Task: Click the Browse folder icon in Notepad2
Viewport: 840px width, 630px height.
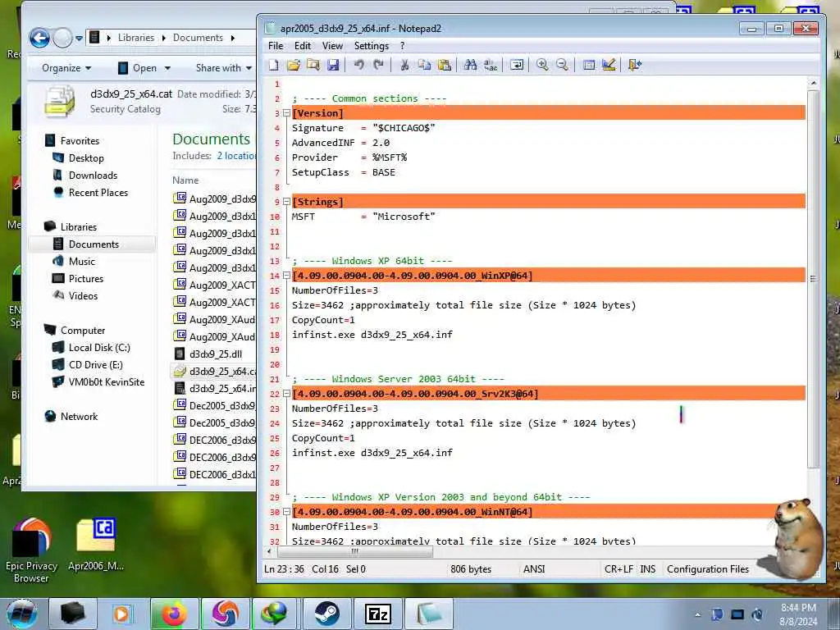Action: [313, 66]
